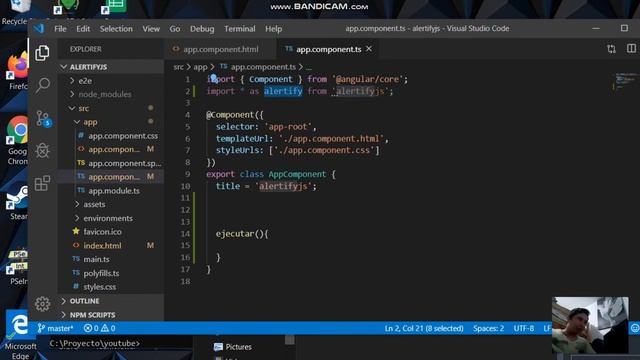Image resolution: width=640 pixels, height=360 pixels.
Task: Open the Selection menu
Action: (x=116, y=29)
